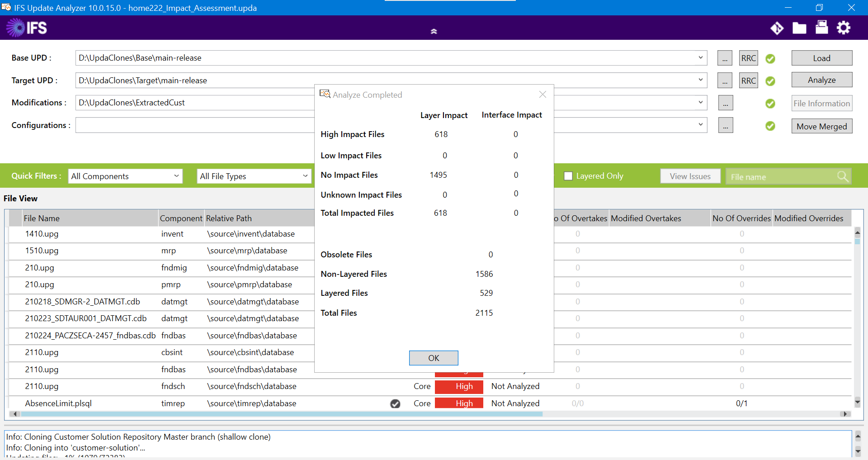Expand the Target UPD path dropdown
This screenshot has height=460, width=868.
click(x=700, y=80)
